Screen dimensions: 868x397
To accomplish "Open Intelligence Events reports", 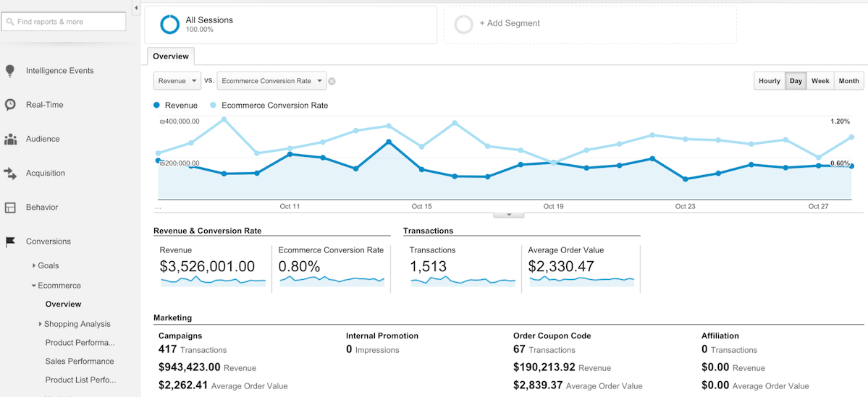I will coord(60,71).
